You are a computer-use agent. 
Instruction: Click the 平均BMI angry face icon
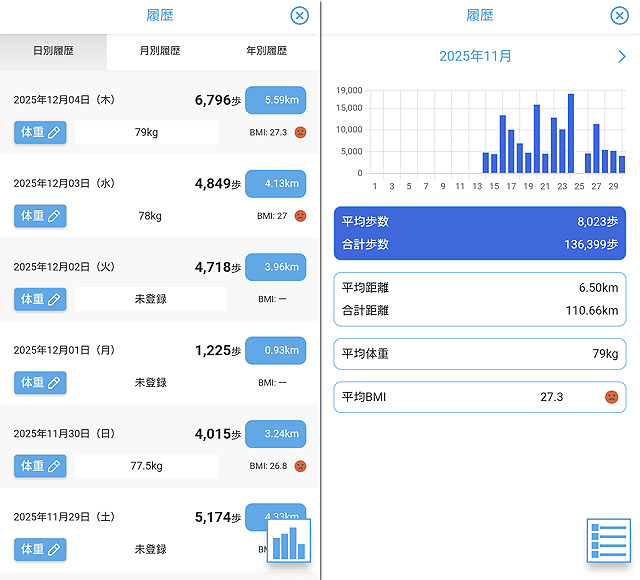pyautogui.click(x=610, y=397)
